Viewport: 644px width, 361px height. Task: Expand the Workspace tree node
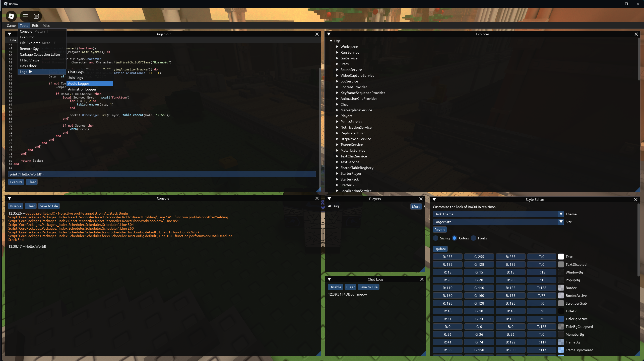click(x=337, y=47)
